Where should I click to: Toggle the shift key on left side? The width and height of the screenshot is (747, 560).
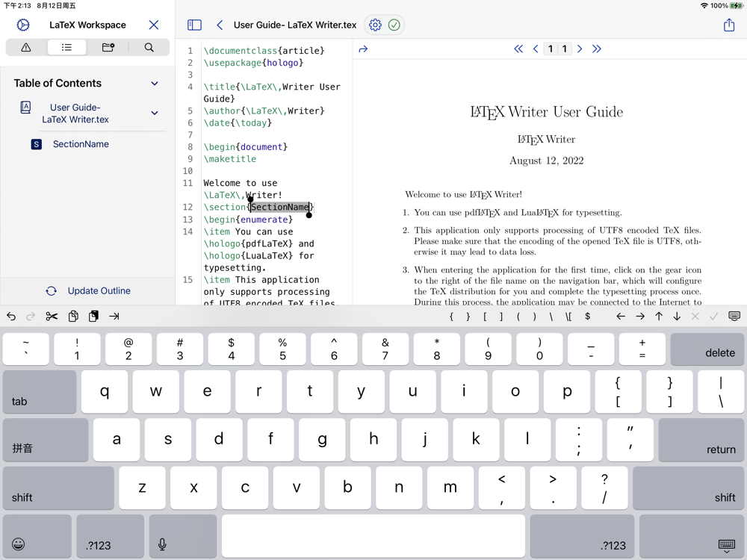click(58, 488)
